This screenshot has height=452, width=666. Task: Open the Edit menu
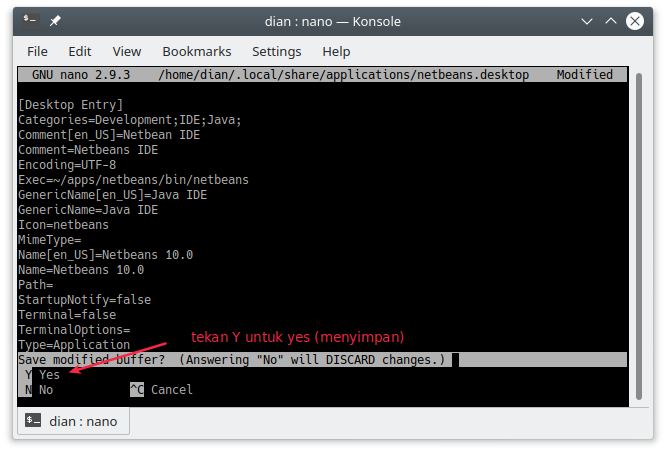point(80,51)
